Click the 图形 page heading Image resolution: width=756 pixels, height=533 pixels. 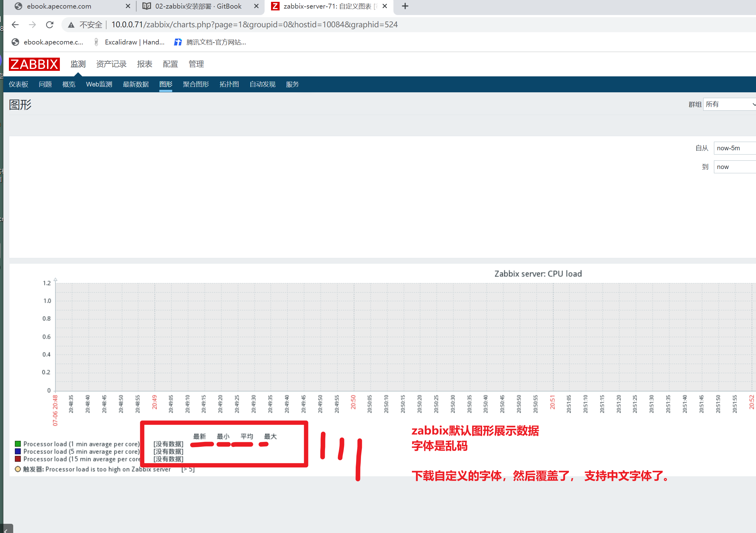click(x=20, y=105)
